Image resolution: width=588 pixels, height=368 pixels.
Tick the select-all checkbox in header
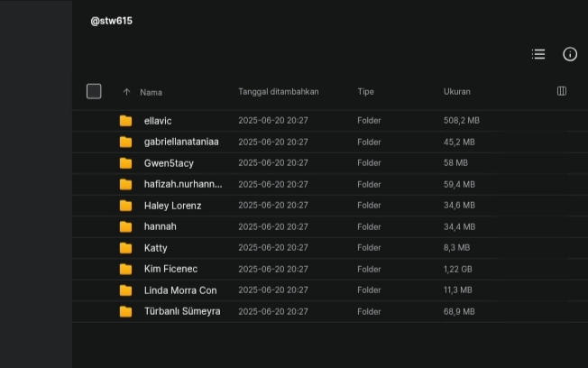(x=94, y=91)
